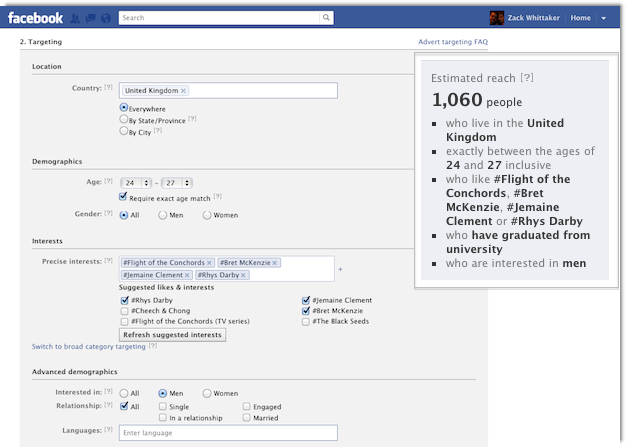Open help for Interested in field
Viewport: 626px width, 447px height.
coord(109,391)
